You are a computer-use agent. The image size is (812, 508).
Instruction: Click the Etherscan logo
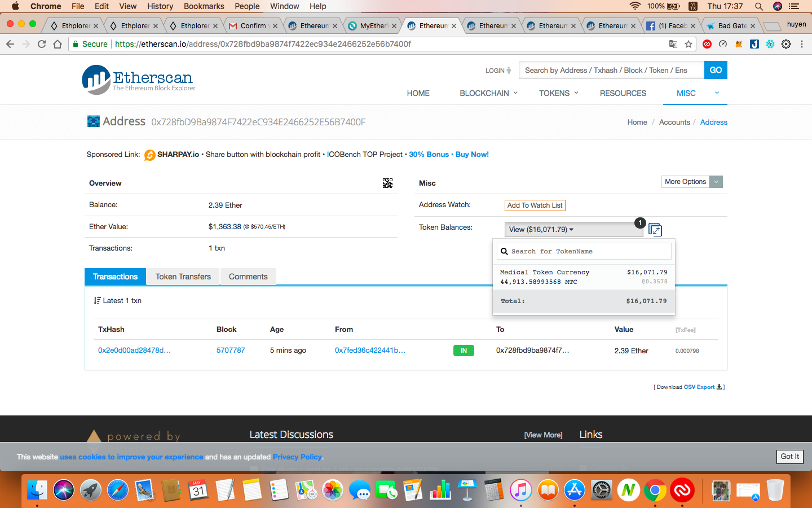[139, 80]
